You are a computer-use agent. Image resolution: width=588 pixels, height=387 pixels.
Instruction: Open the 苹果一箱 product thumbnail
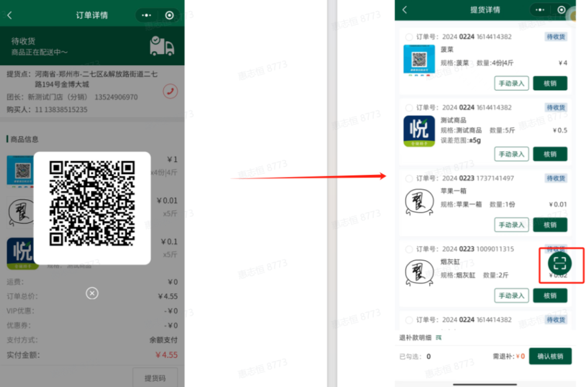point(419,202)
